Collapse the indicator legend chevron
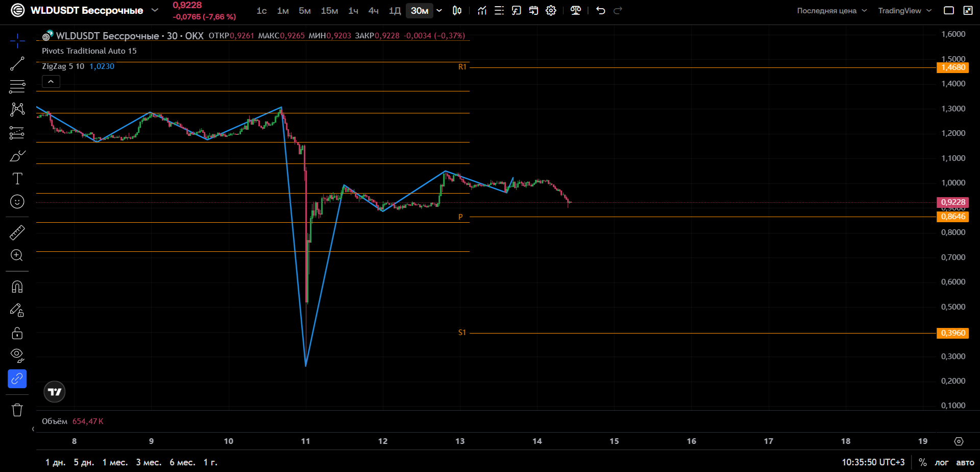The width and height of the screenshot is (980, 472). 51,82
